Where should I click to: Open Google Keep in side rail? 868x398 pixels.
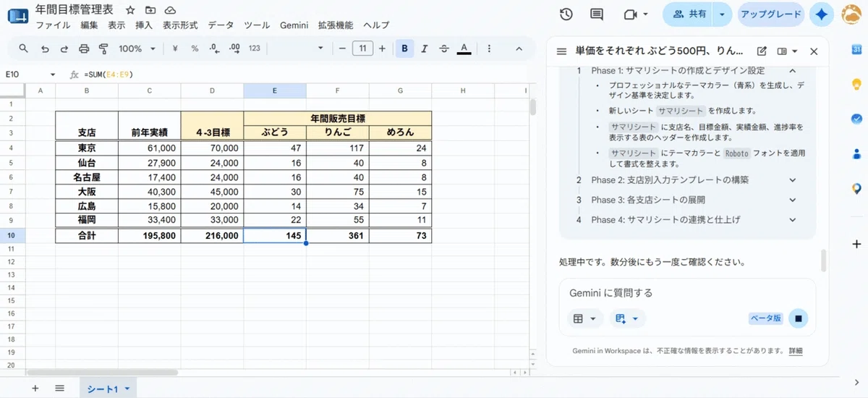pyautogui.click(x=856, y=84)
